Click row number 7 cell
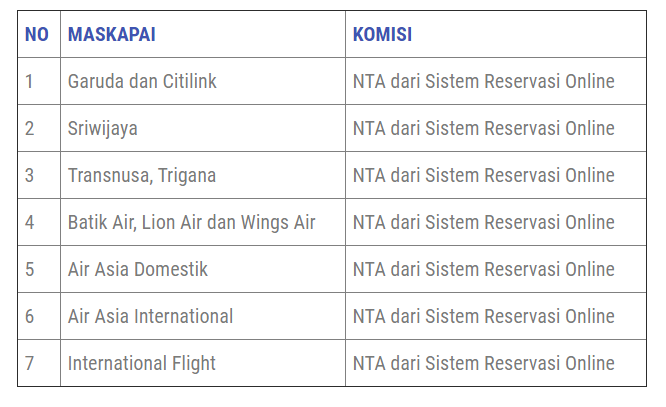The image size is (666, 407). tap(30, 364)
